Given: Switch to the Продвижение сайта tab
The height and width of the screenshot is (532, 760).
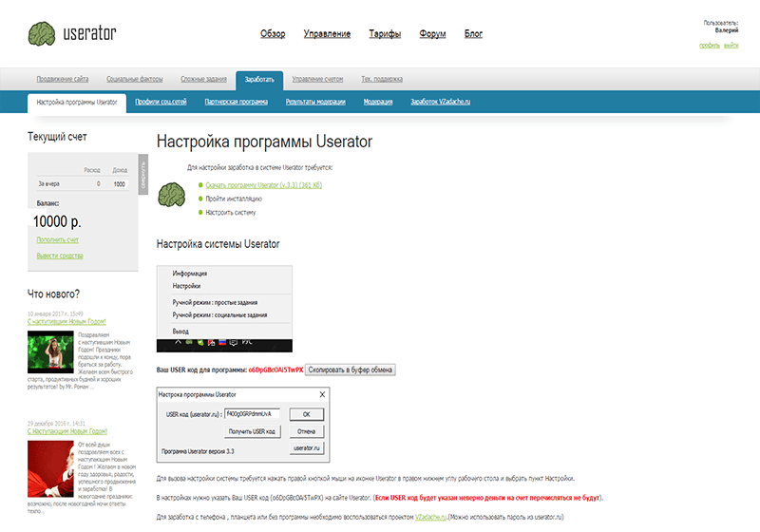Looking at the screenshot, I should [63, 79].
